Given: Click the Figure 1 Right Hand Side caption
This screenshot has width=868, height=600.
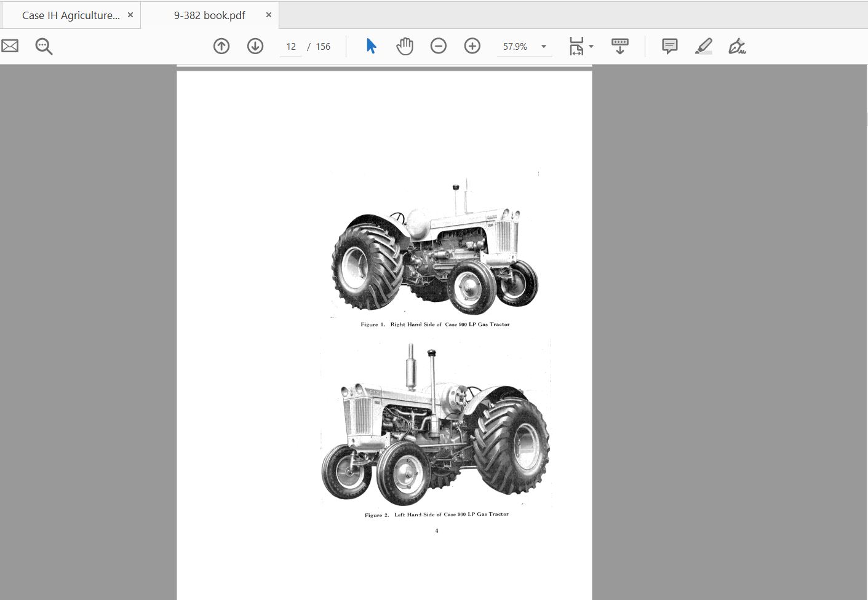Looking at the screenshot, I should (x=435, y=325).
